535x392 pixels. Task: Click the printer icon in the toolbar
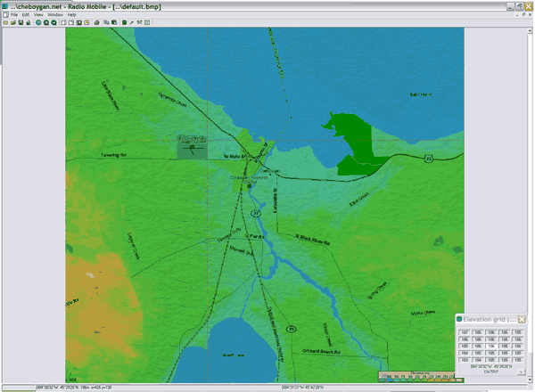coord(96,22)
